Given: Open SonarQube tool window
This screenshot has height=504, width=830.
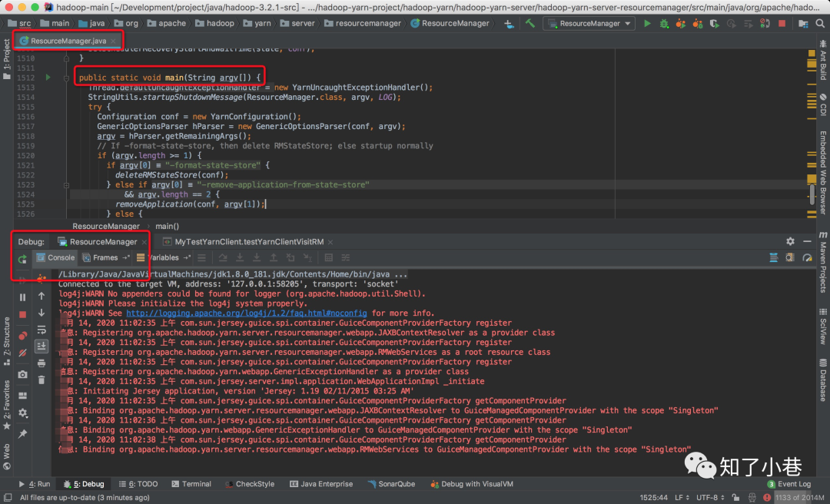Looking at the screenshot, I should point(391,484).
